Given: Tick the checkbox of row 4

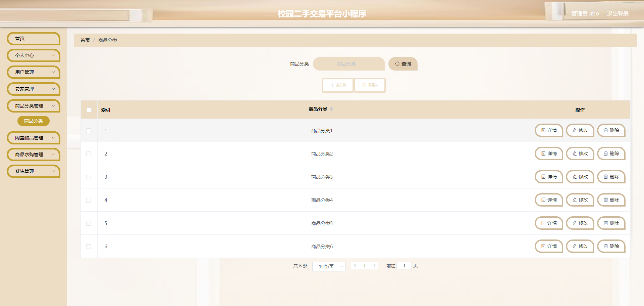Looking at the screenshot, I should [89, 200].
